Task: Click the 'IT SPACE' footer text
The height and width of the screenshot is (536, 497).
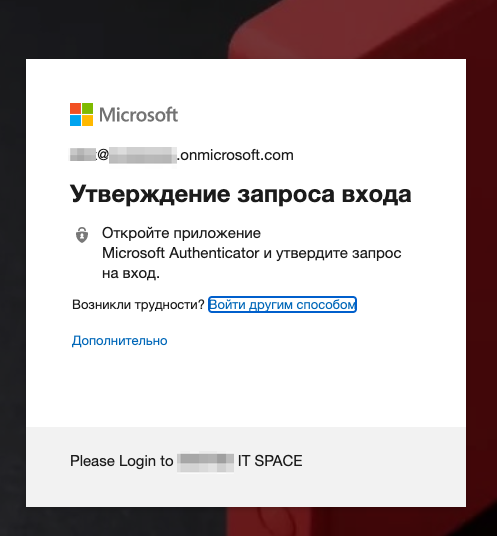Action: coord(270,461)
